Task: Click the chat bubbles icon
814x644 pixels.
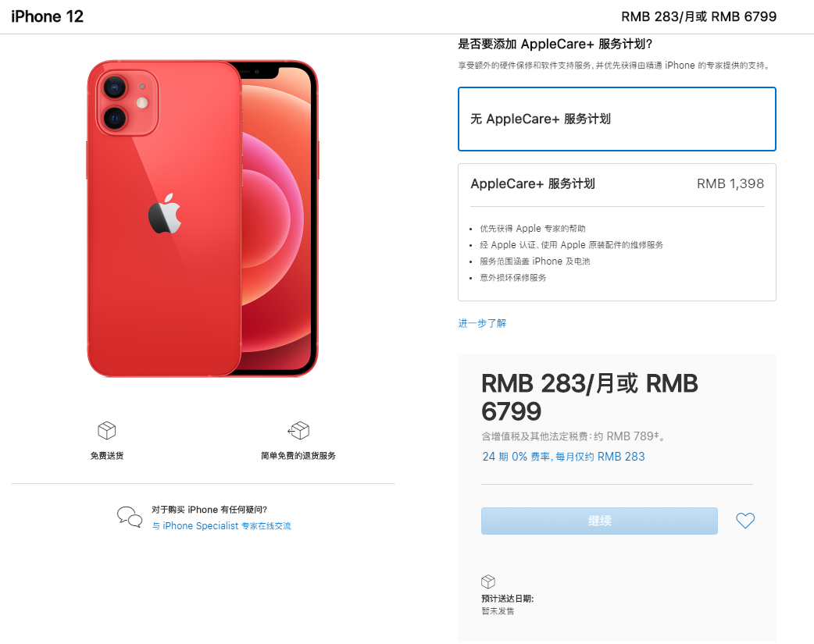Action: pyautogui.click(x=129, y=517)
